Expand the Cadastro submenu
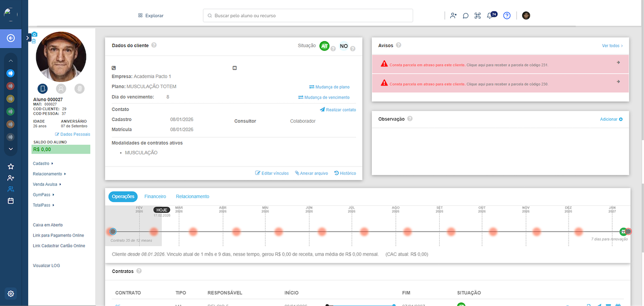 [x=43, y=164]
